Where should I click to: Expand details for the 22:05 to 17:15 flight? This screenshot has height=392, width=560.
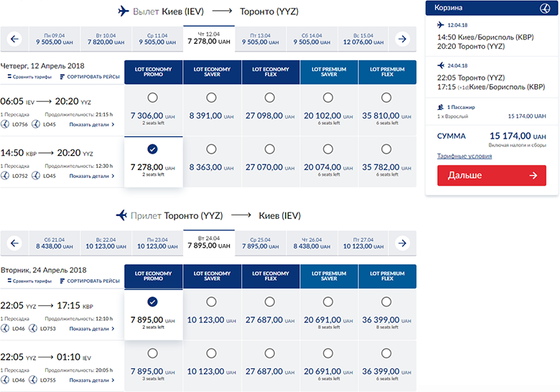[92, 329]
